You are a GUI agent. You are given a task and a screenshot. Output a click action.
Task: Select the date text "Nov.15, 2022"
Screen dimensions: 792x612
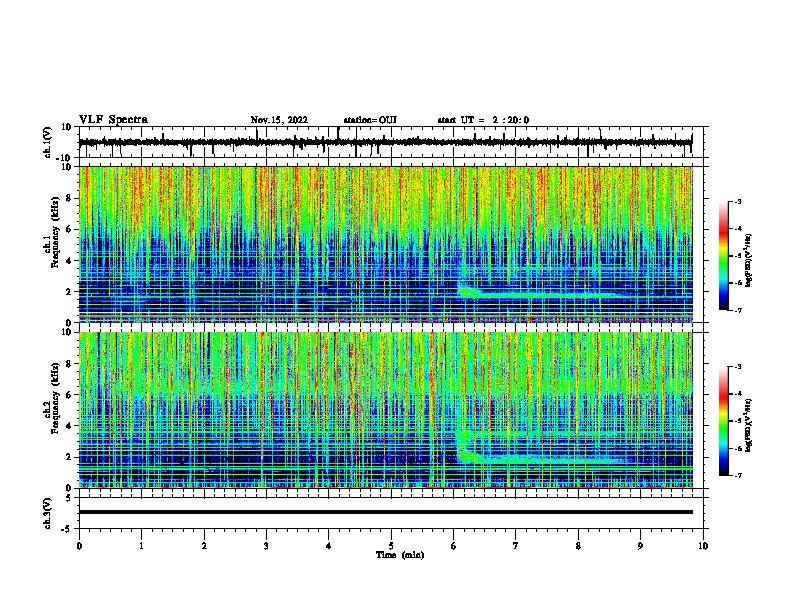[x=279, y=120]
